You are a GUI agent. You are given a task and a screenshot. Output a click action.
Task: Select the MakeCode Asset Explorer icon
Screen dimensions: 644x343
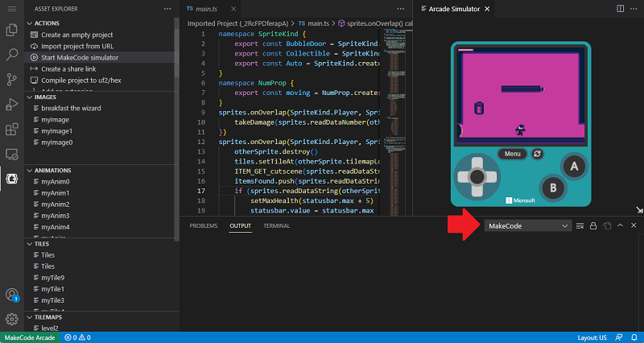pyautogui.click(x=12, y=179)
